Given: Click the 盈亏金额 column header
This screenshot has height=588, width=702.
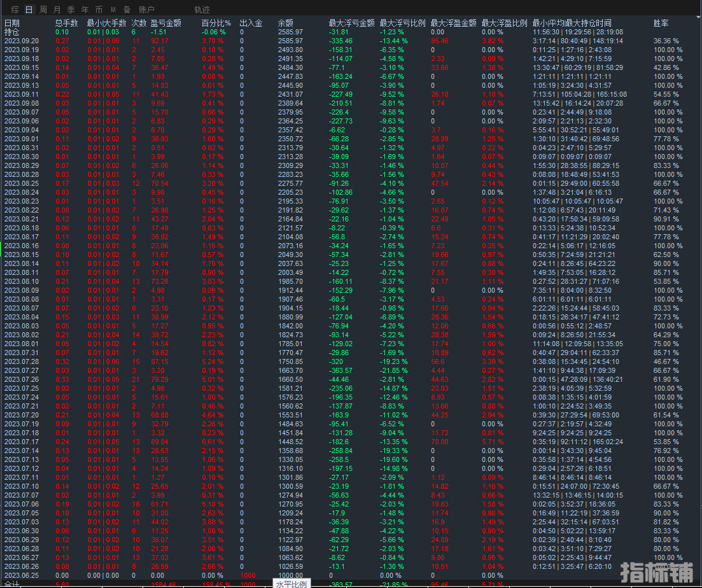Looking at the screenshot, I should click(165, 23).
